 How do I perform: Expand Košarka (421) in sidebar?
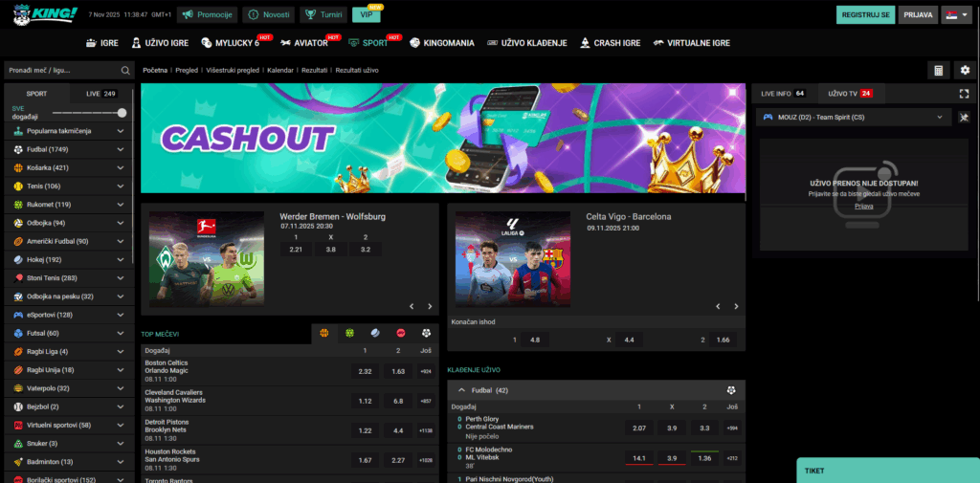pos(121,167)
